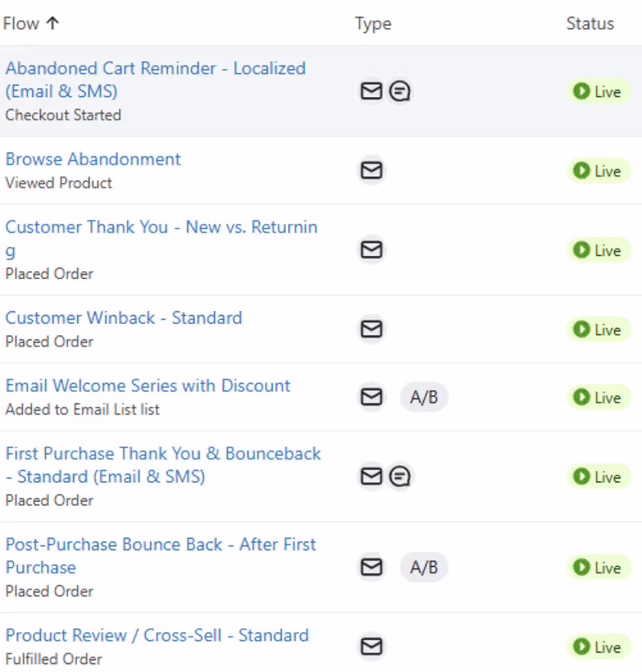
Task: Click the email icon for Customer Winback - Standard
Action: pyautogui.click(x=371, y=329)
